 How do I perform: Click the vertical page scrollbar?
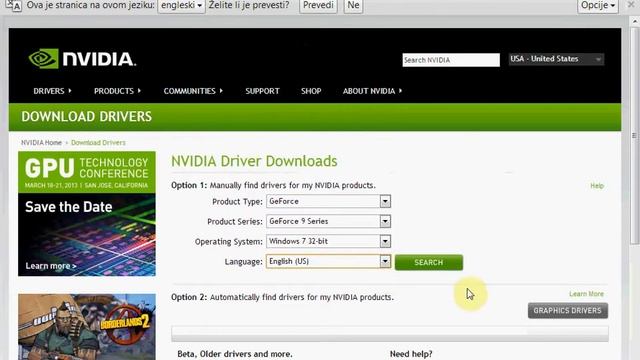point(634,136)
